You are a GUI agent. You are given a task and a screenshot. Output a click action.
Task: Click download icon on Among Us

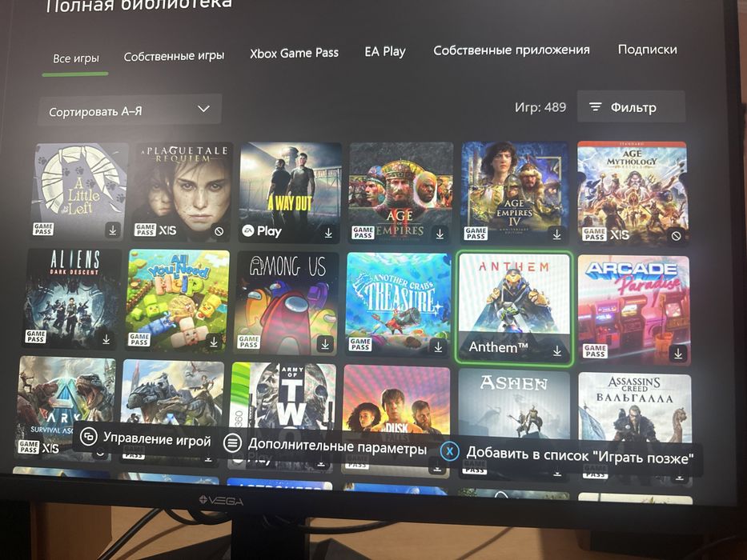point(325,344)
